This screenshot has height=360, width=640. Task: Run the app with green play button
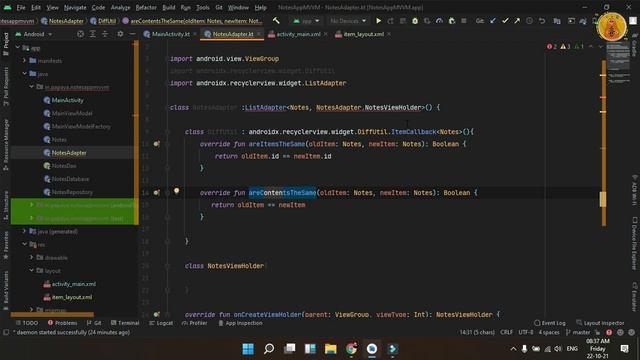[x=378, y=20]
